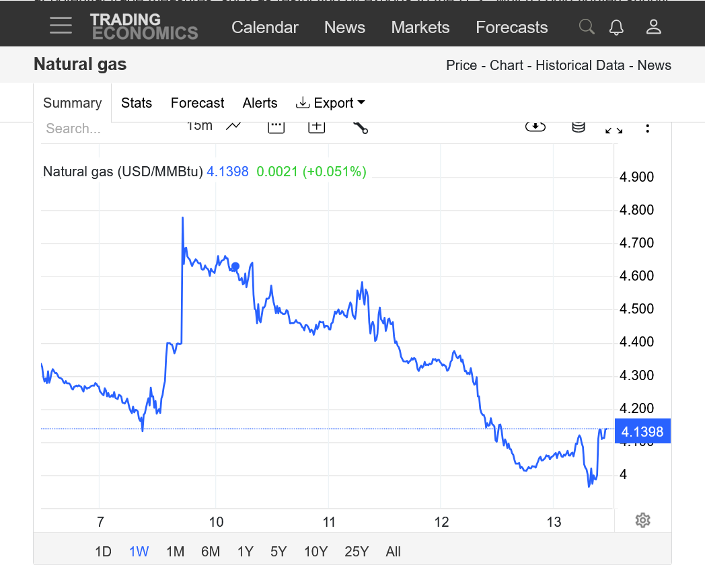705x588 pixels.
Task: Select the 1D time range
Action: tap(103, 552)
